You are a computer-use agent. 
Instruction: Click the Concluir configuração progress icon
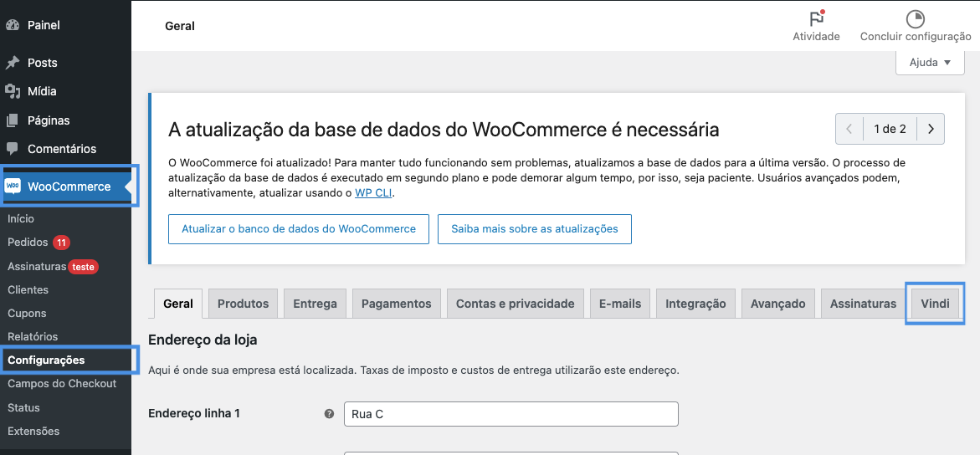coord(916,19)
